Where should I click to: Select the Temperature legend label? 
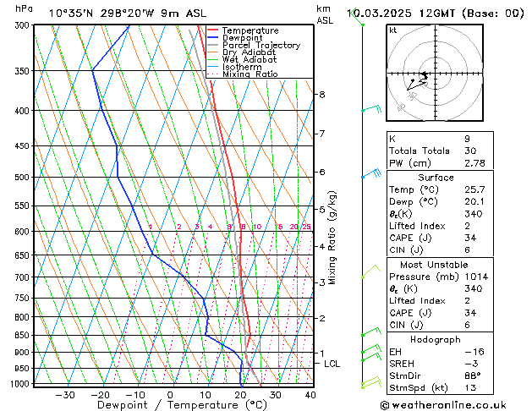point(250,30)
